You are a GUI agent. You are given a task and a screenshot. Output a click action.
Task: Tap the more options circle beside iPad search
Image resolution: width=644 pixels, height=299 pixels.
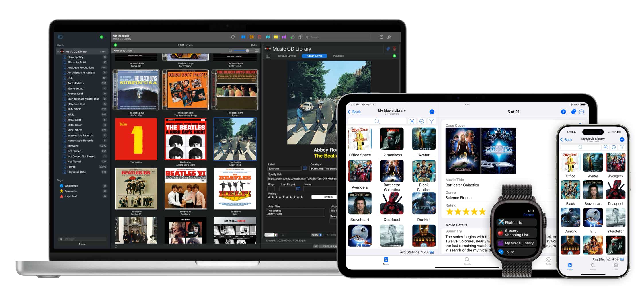[x=422, y=121]
